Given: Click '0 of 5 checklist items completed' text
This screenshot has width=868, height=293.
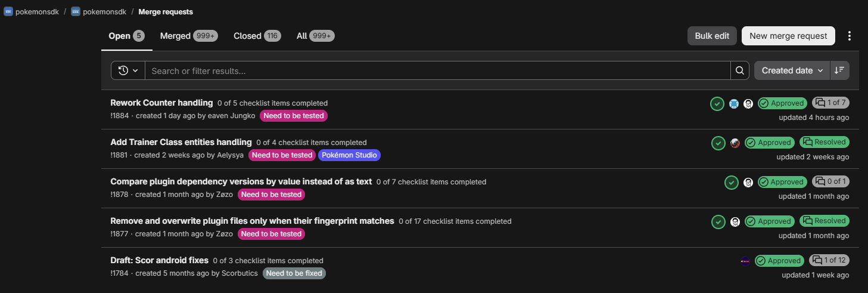Looking at the screenshot, I should click(x=272, y=103).
